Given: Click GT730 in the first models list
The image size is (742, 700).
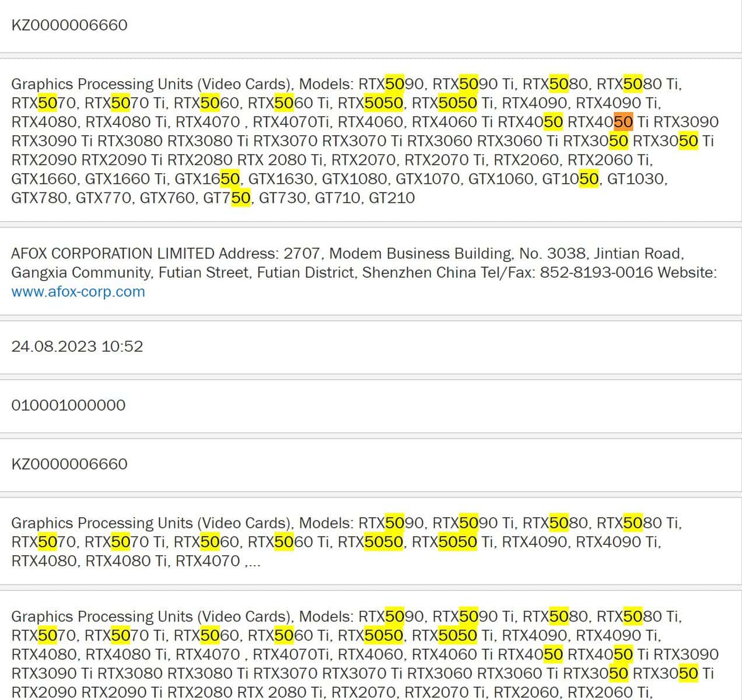Looking at the screenshot, I should tap(281, 198).
